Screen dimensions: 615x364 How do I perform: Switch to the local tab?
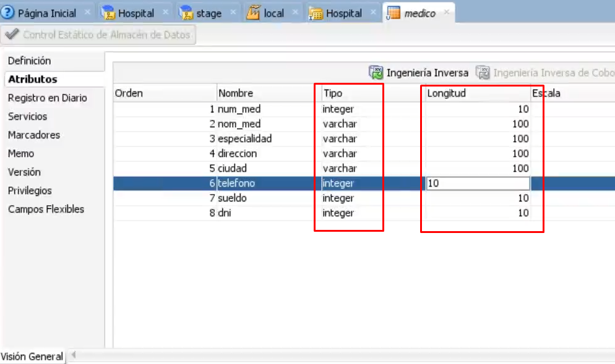click(273, 14)
